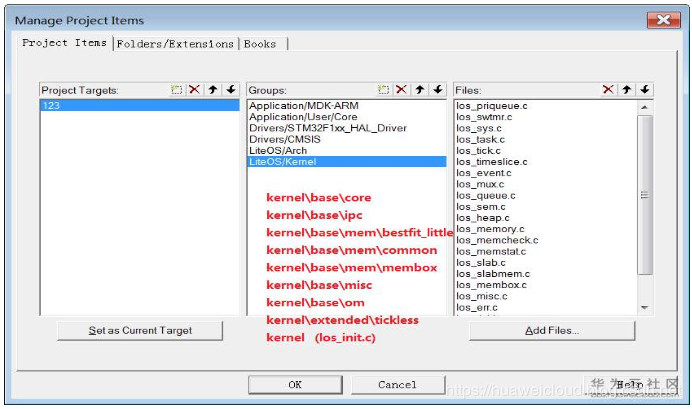Select group Drivers/STM32F1xx_HAL_Driver
This screenshot has width=692, height=409.
[x=347, y=128]
